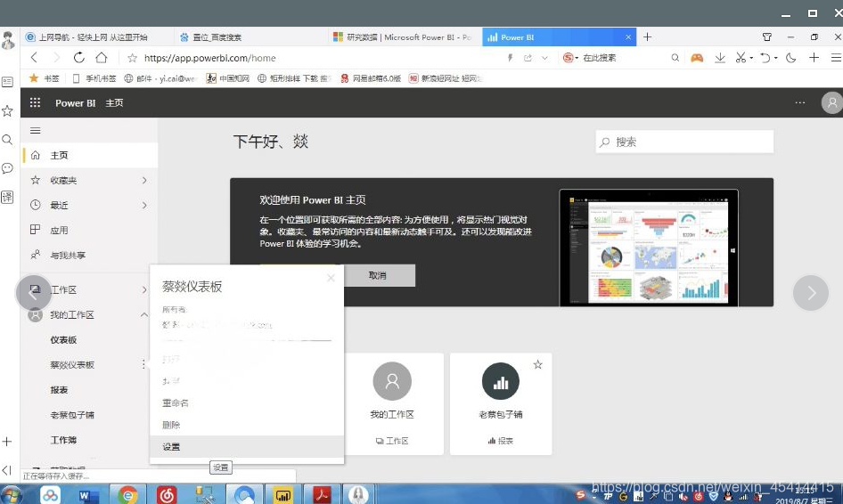The width and height of the screenshot is (843, 504).
Task: Open 网易邮箱6.0版 bookmark
Action: click(371, 78)
